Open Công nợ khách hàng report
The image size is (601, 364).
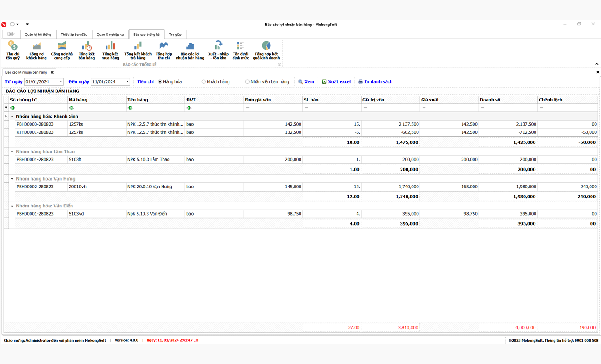pyautogui.click(x=36, y=50)
